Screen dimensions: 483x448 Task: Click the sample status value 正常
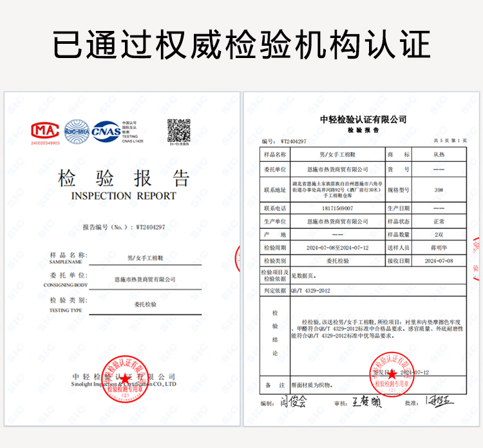pyautogui.click(x=439, y=221)
